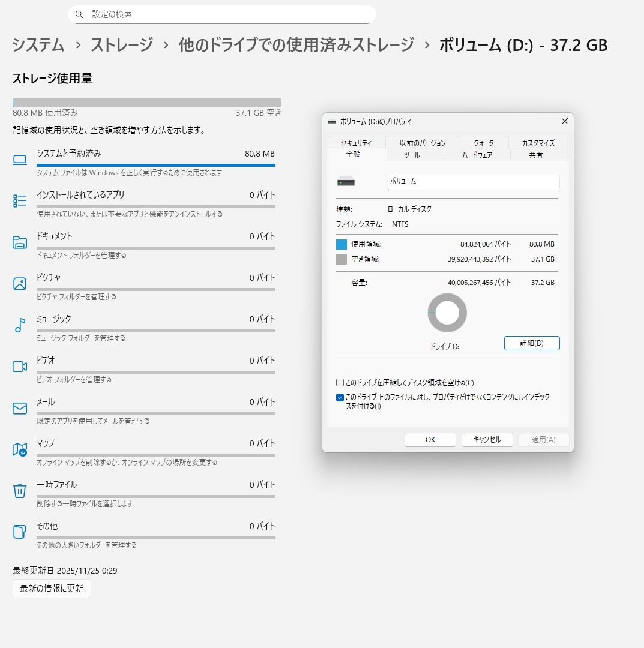Navigate to ストレージ in the breadcrumb
Viewport: 644px width, 648px height.
pyautogui.click(x=121, y=45)
